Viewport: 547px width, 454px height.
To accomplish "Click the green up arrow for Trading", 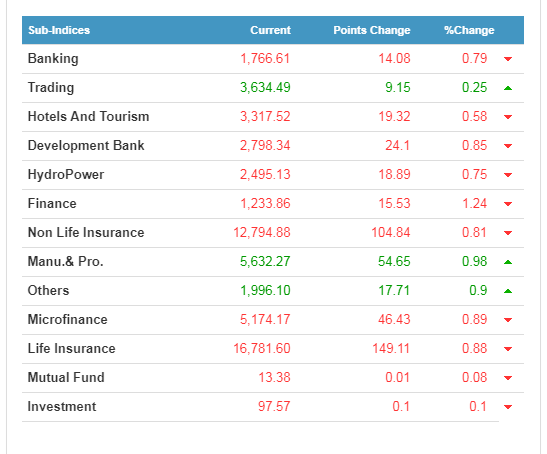I will pos(508,88).
